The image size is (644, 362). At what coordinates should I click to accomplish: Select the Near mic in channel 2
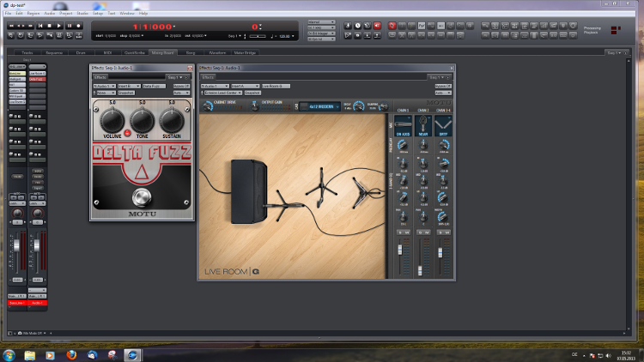(423, 125)
